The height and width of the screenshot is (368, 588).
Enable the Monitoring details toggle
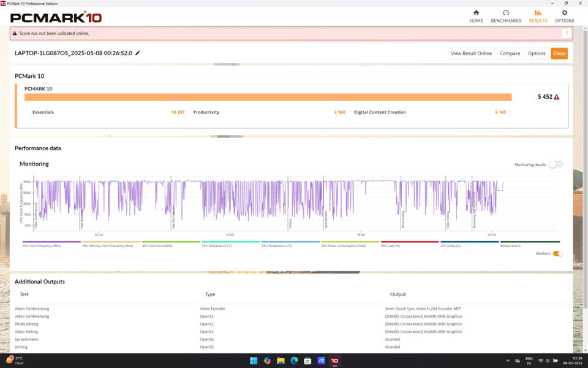556,164
